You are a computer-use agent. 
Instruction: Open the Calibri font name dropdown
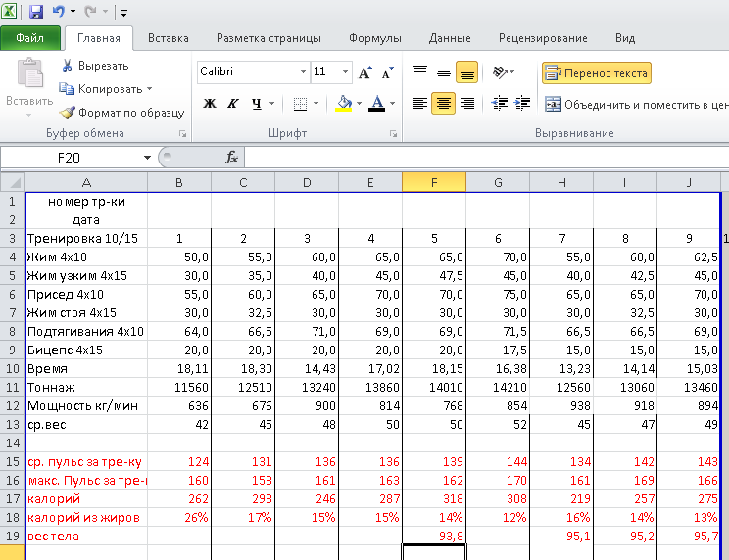(x=303, y=72)
